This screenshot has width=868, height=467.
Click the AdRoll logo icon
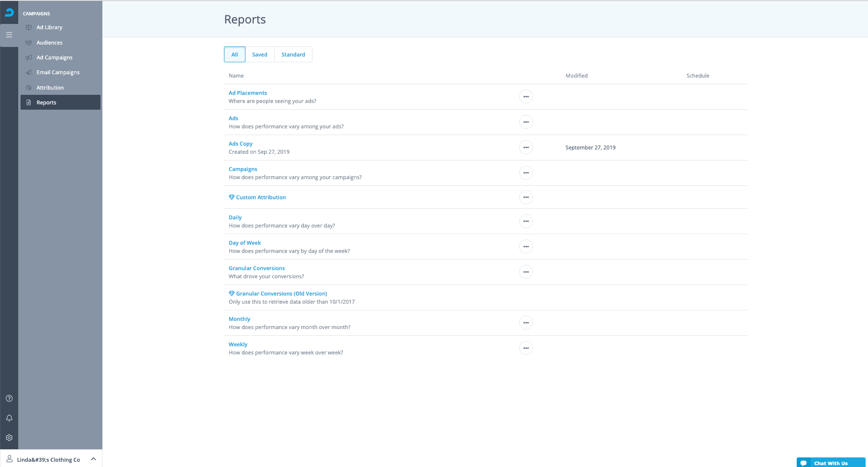click(x=9, y=12)
